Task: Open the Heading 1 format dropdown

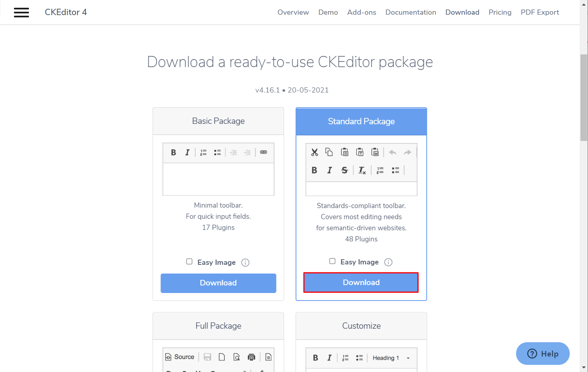Action: pyautogui.click(x=391, y=358)
